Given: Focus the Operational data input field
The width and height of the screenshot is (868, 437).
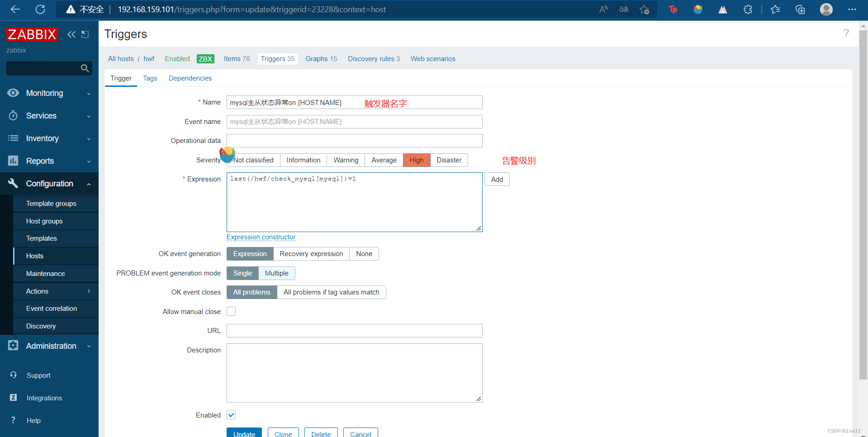Looking at the screenshot, I should tap(355, 141).
